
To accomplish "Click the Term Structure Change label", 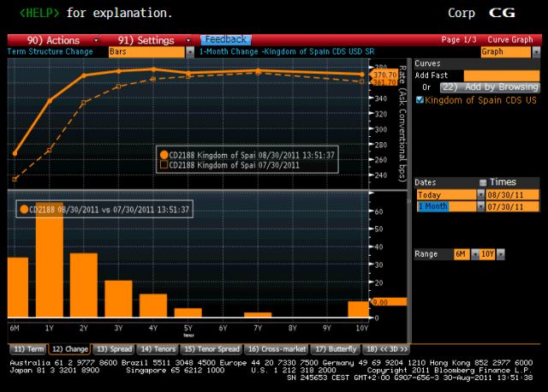I will tap(51, 51).
